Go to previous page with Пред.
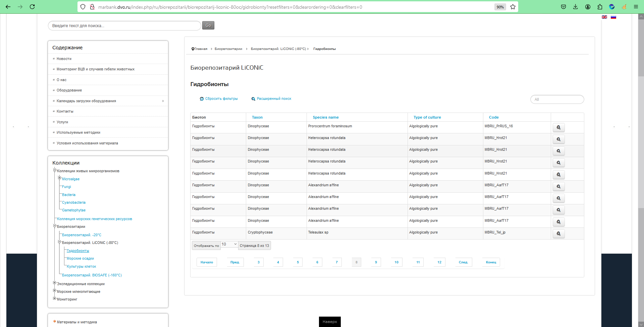 click(x=235, y=262)
